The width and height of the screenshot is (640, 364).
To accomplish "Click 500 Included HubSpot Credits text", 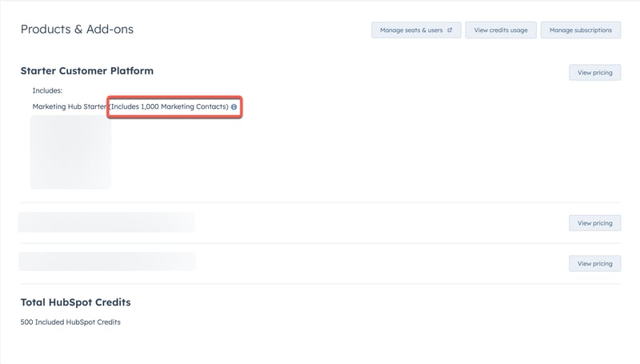I will pyautogui.click(x=70, y=322).
